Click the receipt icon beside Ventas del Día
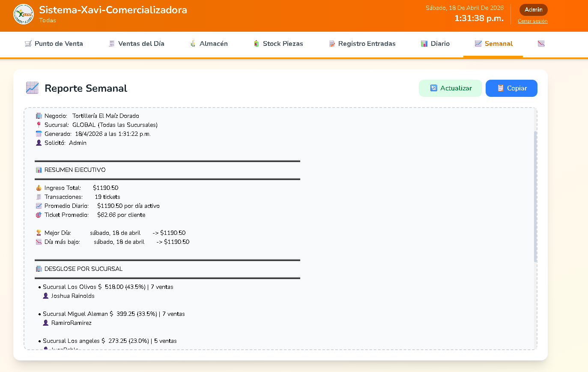This screenshot has width=588, height=372. [112, 44]
